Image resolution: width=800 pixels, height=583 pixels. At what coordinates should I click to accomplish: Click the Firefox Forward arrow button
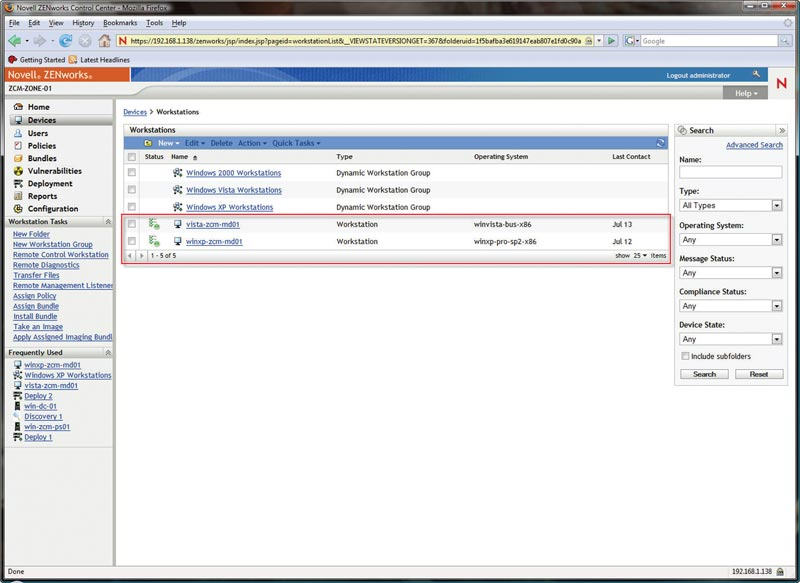click(x=39, y=41)
